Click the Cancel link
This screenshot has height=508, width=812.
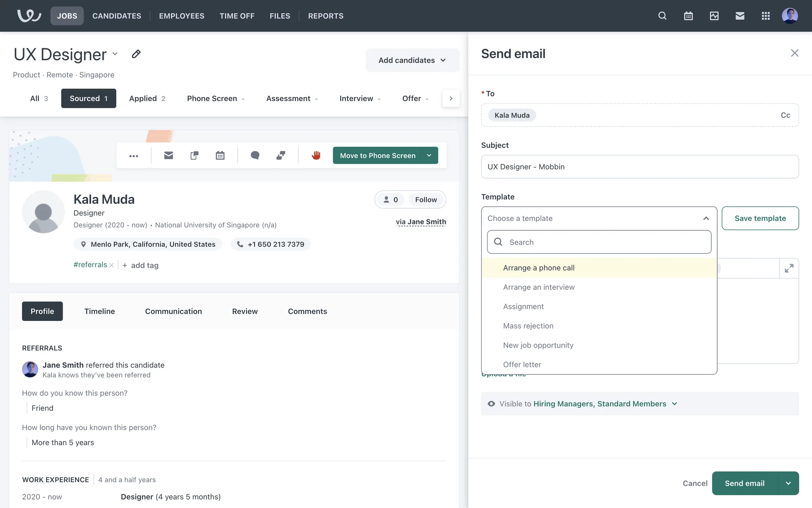pyautogui.click(x=694, y=483)
